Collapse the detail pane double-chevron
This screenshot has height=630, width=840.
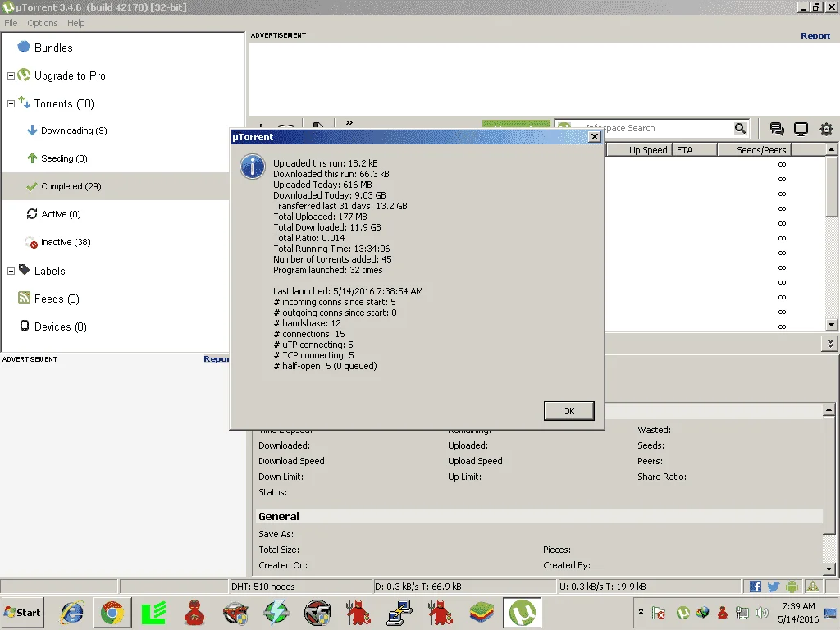830,344
